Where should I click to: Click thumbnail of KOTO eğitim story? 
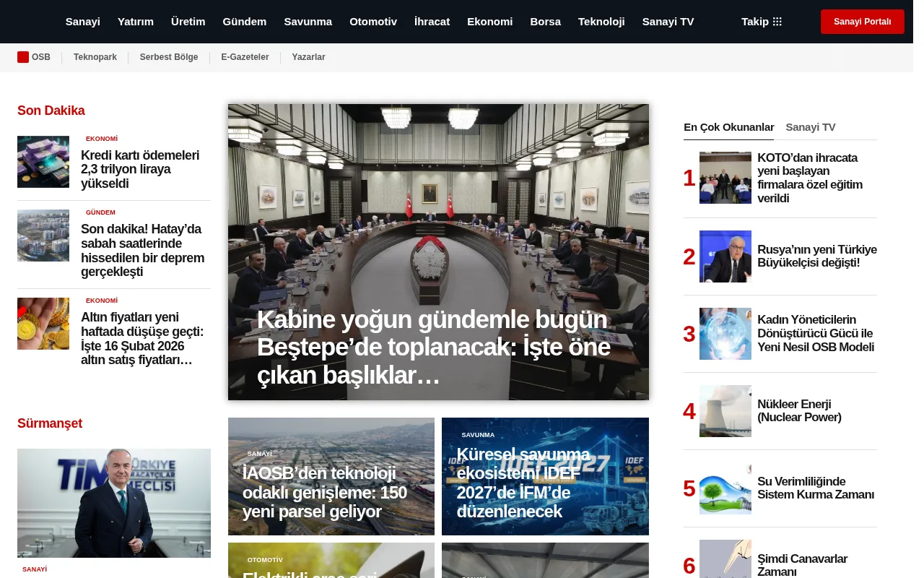tap(725, 178)
